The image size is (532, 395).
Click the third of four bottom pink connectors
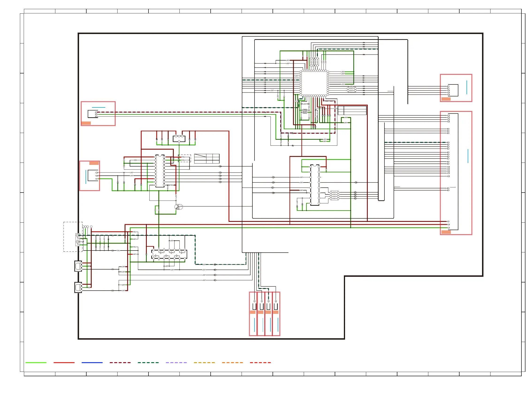click(x=269, y=314)
